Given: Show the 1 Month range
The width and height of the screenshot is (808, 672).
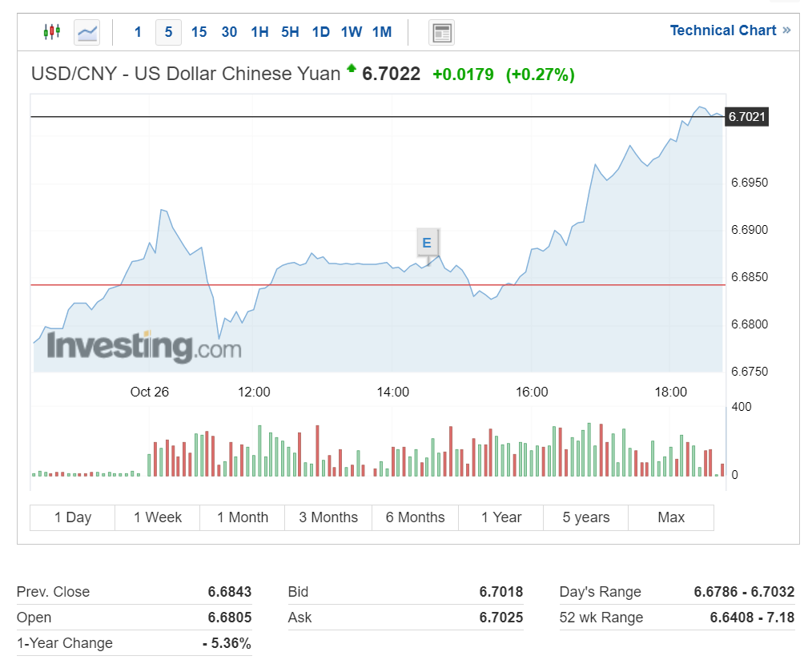Looking at the screenshot, I should [243, 517].
